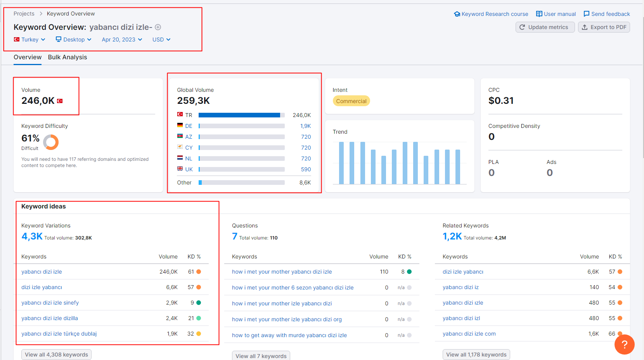This screenshot has width=644, height=360.
Task: Click the Keyword Research course graduation cap icon
Action: coord(457,14)
